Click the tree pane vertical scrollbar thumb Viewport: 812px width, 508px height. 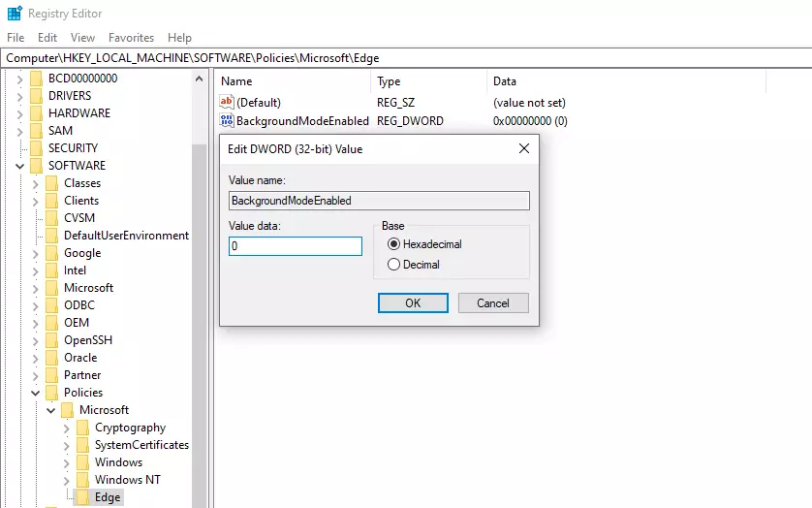tap(199, 324)
